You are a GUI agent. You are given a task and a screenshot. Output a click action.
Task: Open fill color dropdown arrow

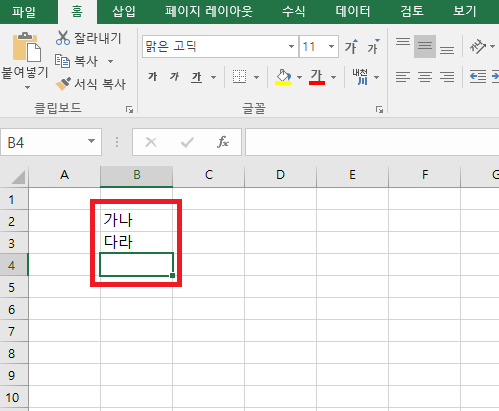coord(299,78)
